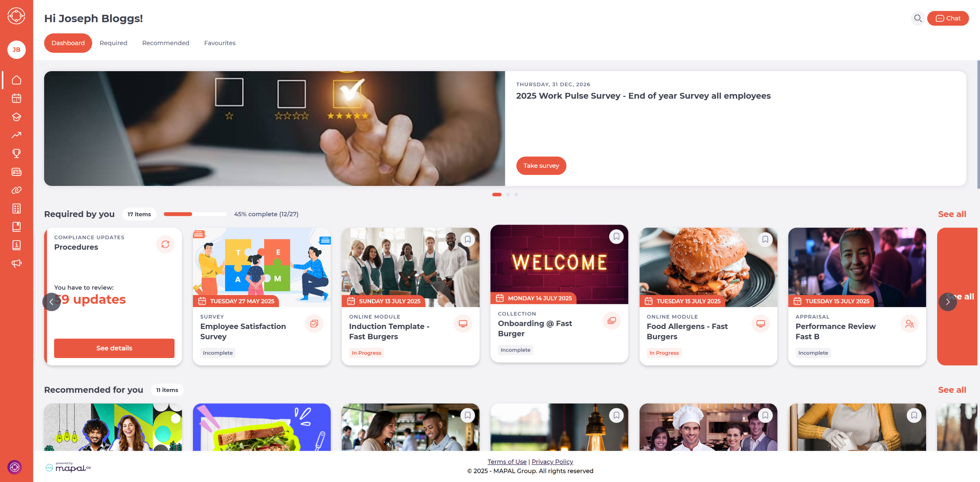The height and width of the screenshot is (482, 980).
Task: Open the graduation cap learning icon
Action: pyautogui.click(x=16, y=117)
